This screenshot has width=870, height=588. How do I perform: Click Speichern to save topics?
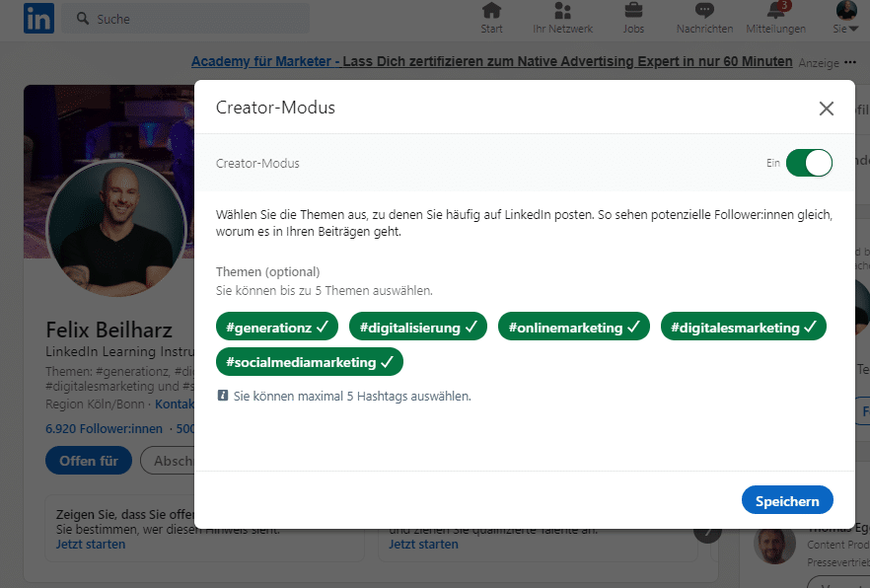(x=787, y=500)
